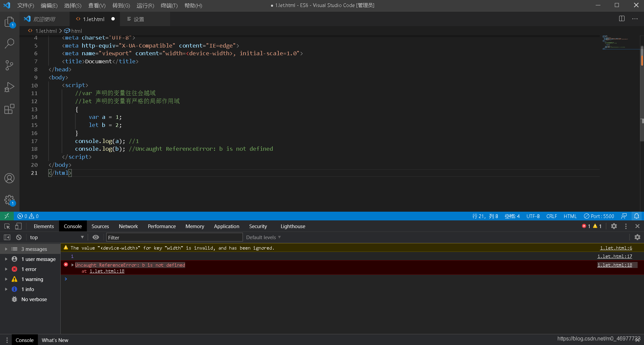This screenshot has height=345, width=644.
Task: Follow the 1.let.html:17 source link
Action: (614, 256)
